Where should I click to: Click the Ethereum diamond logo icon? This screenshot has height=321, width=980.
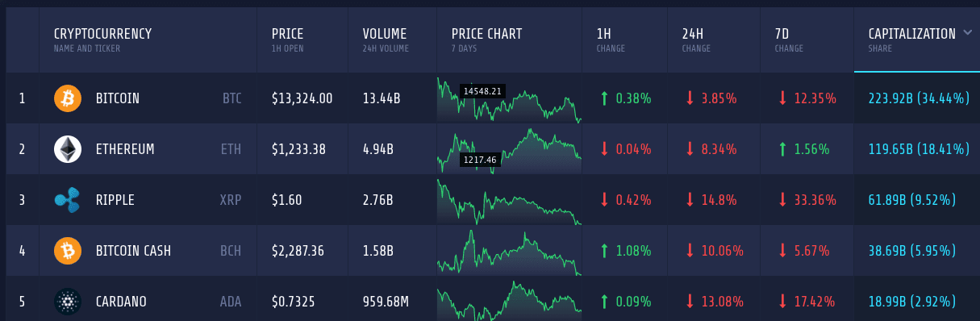[x=68, y=149]
